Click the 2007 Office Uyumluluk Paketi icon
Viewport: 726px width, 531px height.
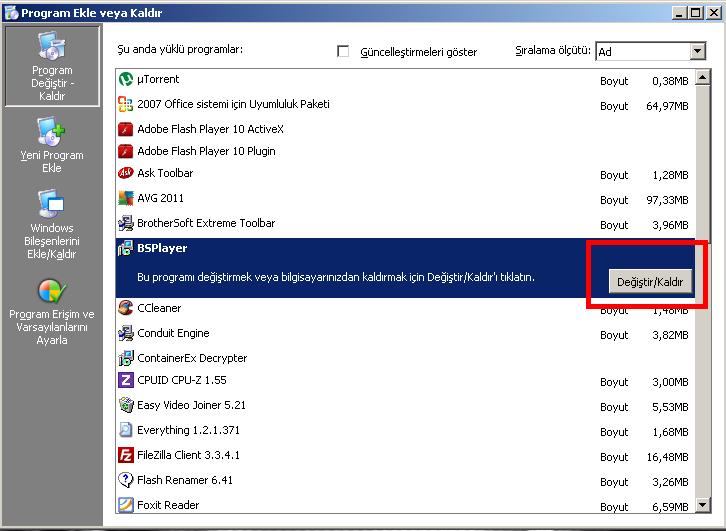pos(125,104)
